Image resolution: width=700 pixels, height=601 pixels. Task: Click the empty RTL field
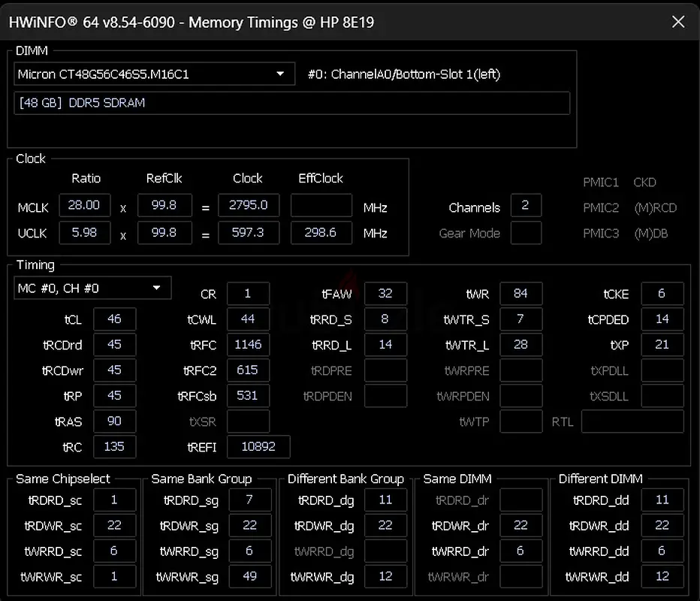[x=632, y=421]
